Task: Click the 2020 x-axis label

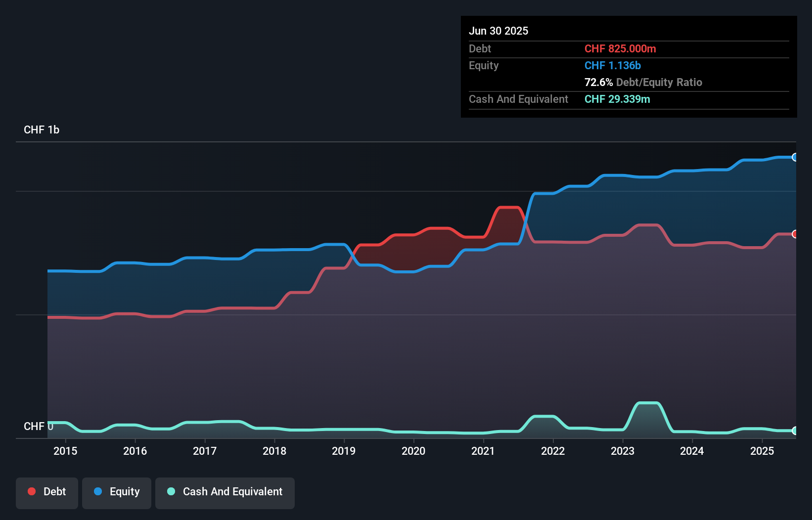Action: coord(413,451)
